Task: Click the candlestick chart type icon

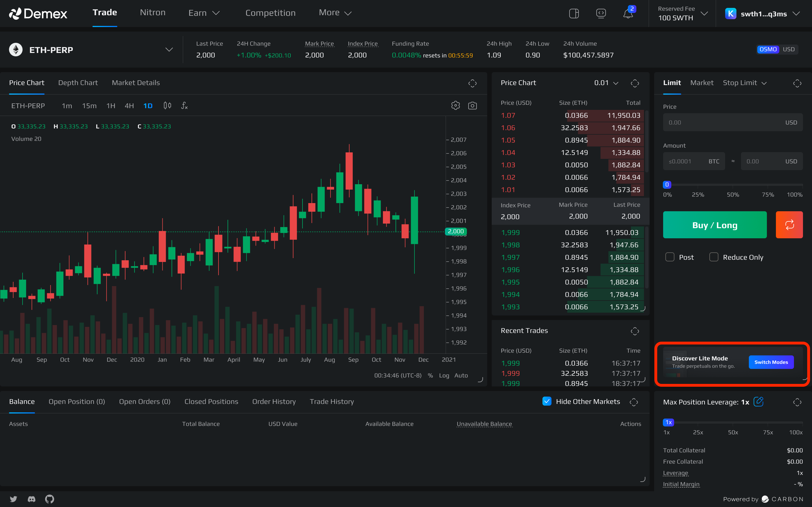Action: [167, 106]
